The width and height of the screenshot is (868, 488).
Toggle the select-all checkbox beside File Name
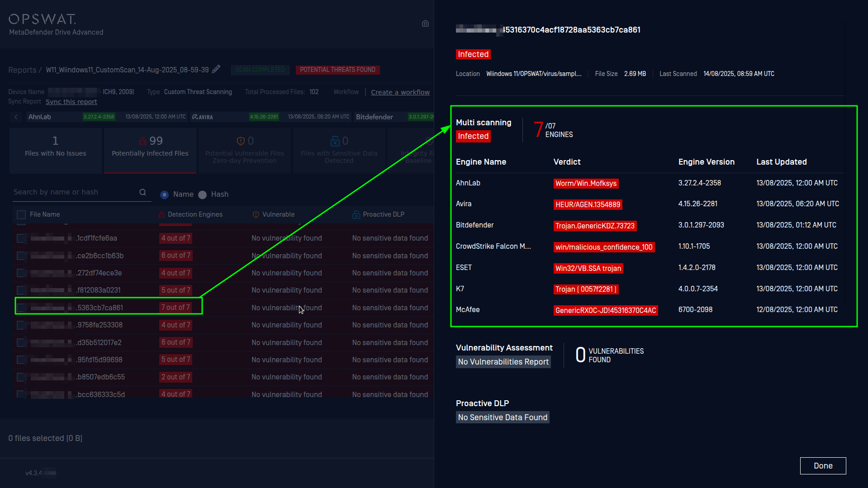[x=21, y=214]
